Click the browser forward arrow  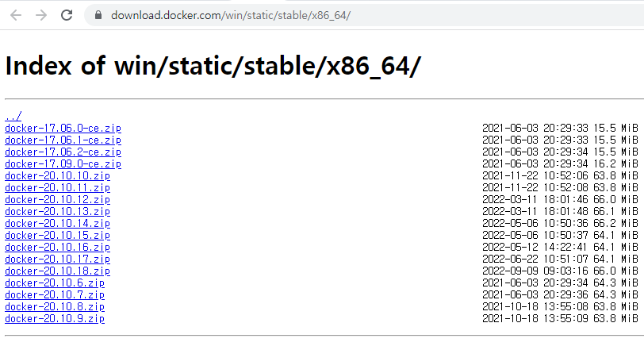[x=41, y=15]
